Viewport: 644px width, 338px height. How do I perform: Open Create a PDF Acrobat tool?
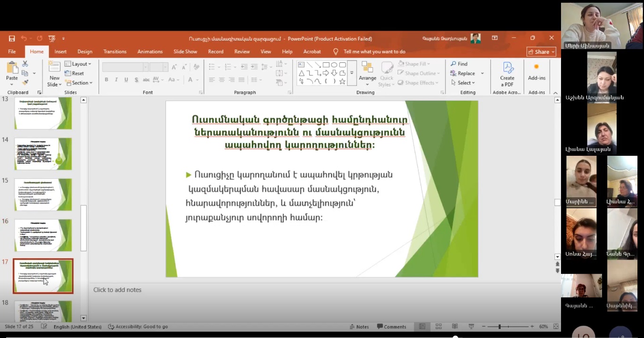[x=507, y=74]
